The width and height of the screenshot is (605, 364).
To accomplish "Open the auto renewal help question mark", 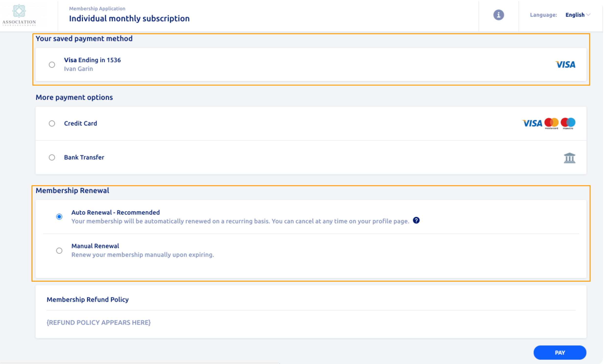I will [x=416, y=220].
